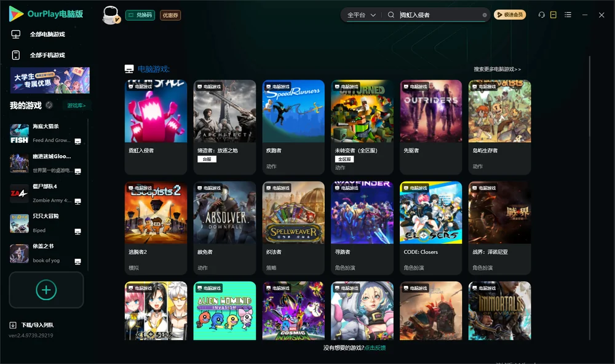Click the search magnifier icon
The image size is (615, 364).
(x=391, y=15)
